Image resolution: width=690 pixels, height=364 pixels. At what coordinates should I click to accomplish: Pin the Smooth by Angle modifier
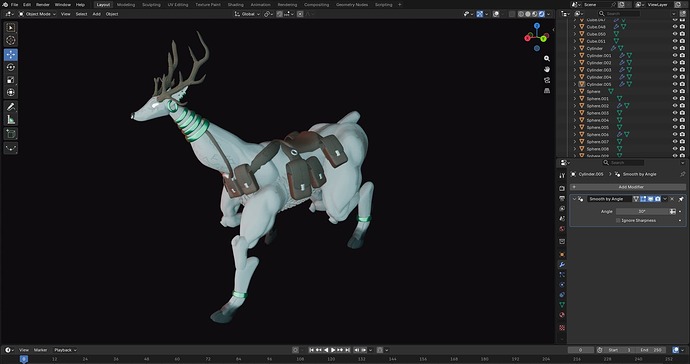click(681, 199)
